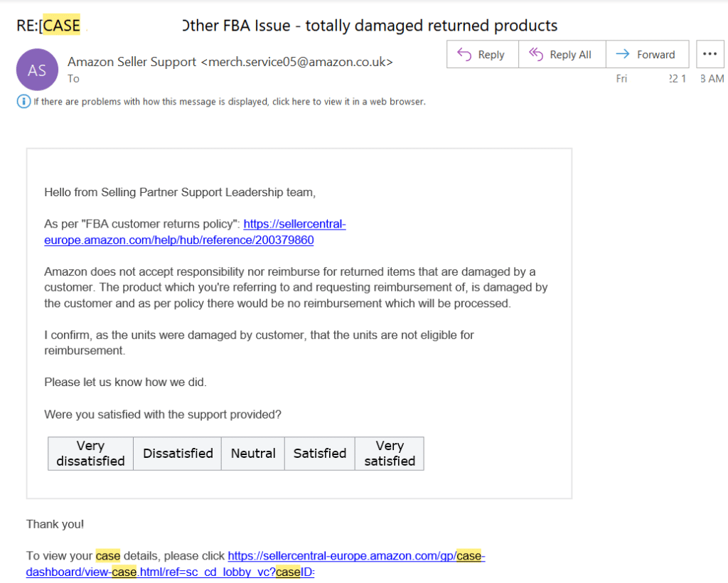
Task: Click the email subject line text
Action: 287,26
